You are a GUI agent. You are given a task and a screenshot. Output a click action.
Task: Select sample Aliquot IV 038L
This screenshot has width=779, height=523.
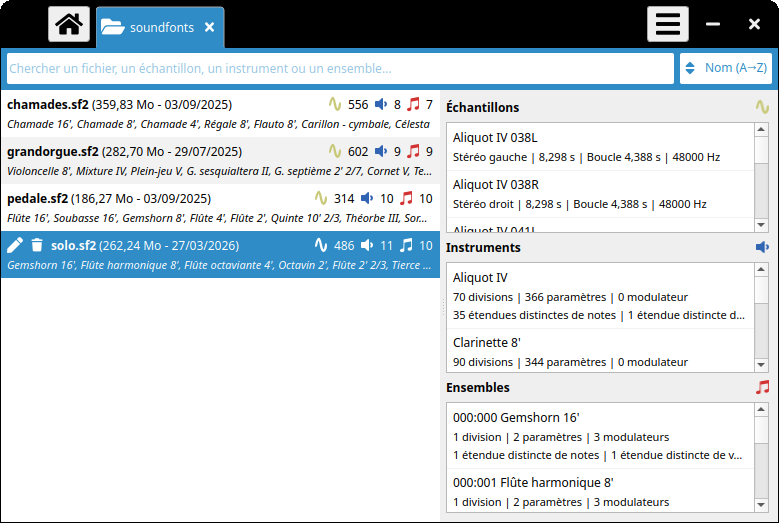point(600,147)
